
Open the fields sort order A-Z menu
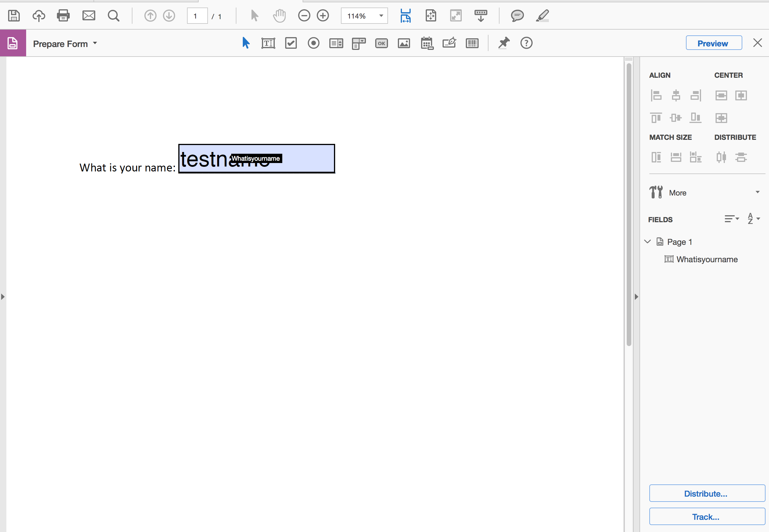[x=753, y=219]
